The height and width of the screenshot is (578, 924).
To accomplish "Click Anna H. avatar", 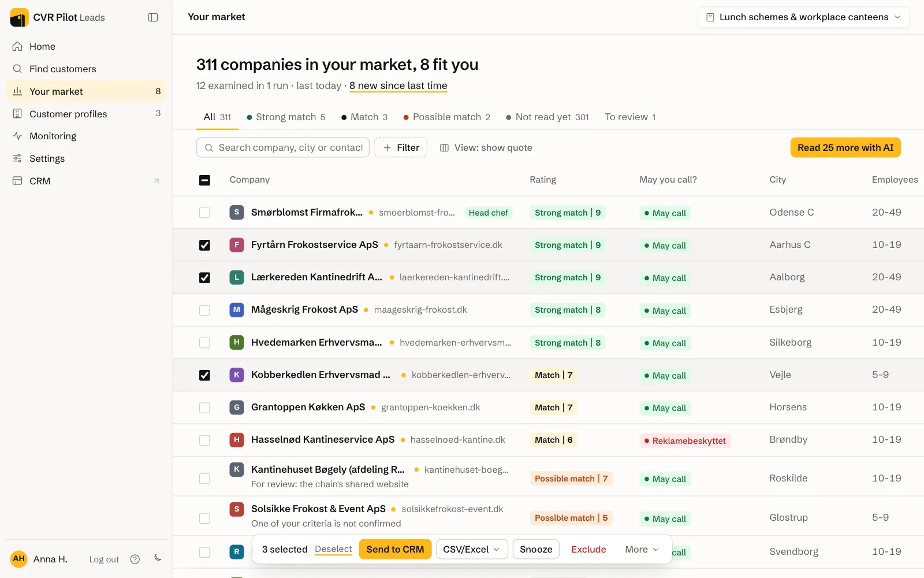I will click(19, 559).
